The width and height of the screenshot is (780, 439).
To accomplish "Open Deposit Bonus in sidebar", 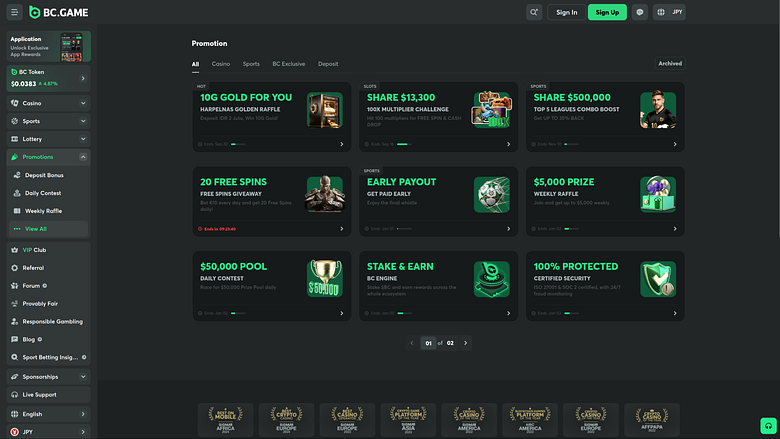I will [x=48, y=175].
